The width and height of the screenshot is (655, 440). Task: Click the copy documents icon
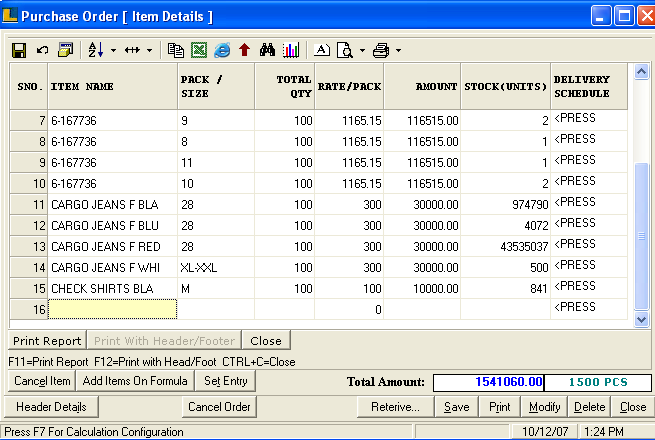175,50
